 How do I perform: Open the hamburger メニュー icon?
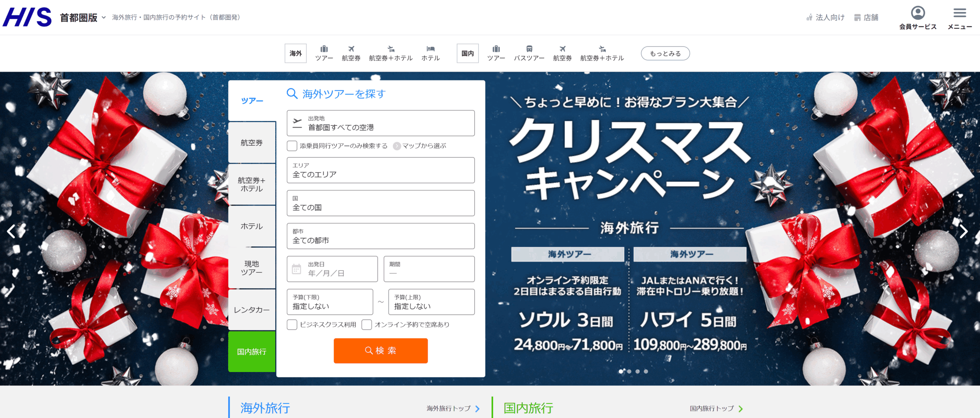[959, 13]
